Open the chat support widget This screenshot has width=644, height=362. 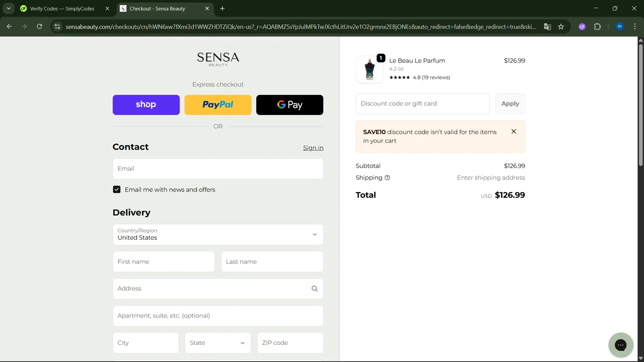click(621, 345)
